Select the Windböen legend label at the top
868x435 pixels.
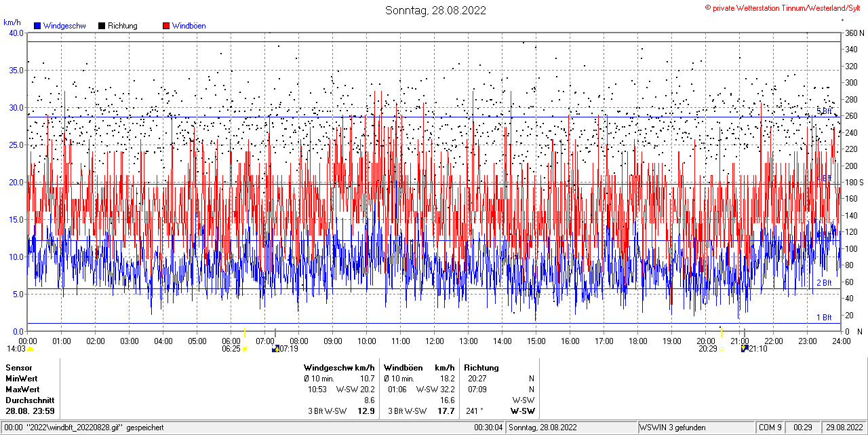coord(189,26)
